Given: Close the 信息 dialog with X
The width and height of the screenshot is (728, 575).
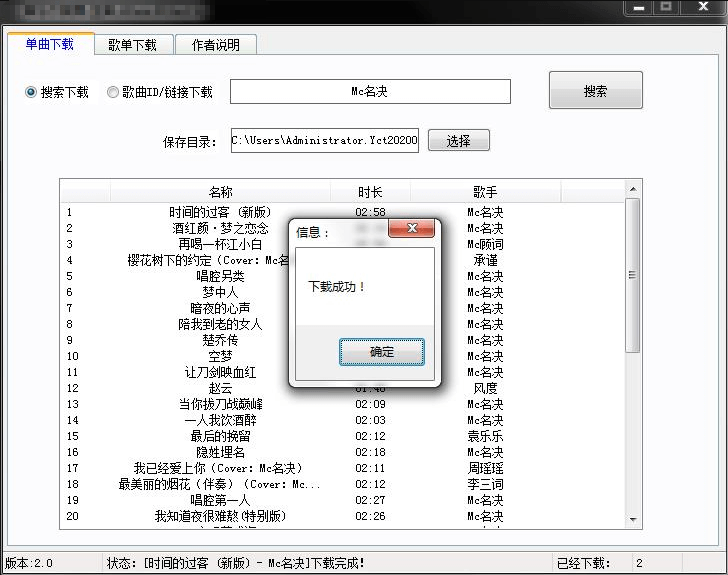Looking at the screenshot, I should coord(410,230).
